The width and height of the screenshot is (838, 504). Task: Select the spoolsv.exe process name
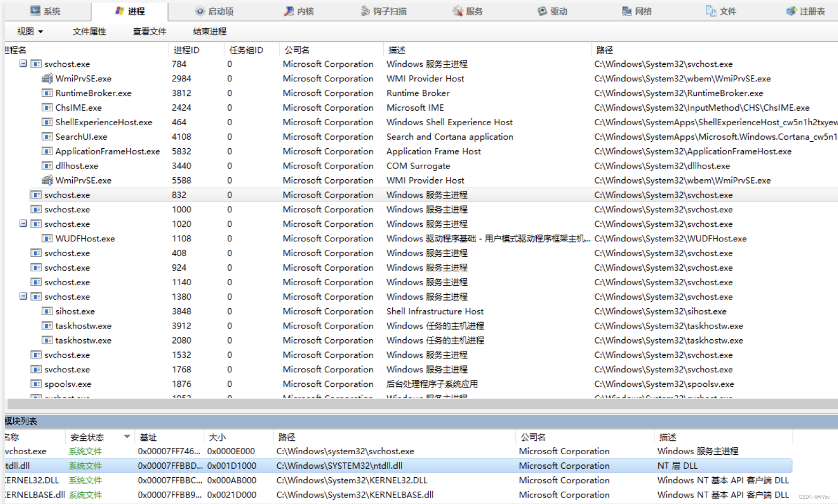pos(68,384)
